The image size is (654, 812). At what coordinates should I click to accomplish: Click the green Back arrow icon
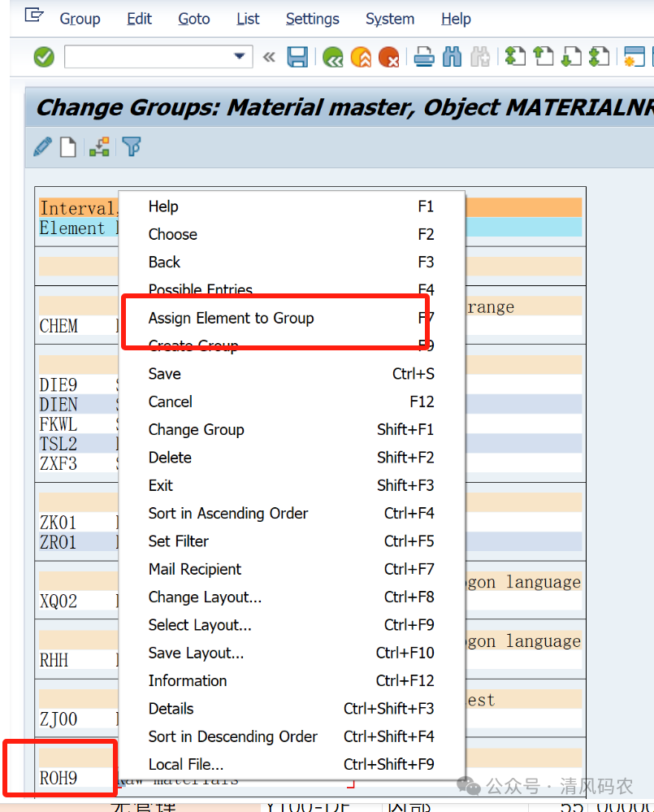(x=332, y=57)
